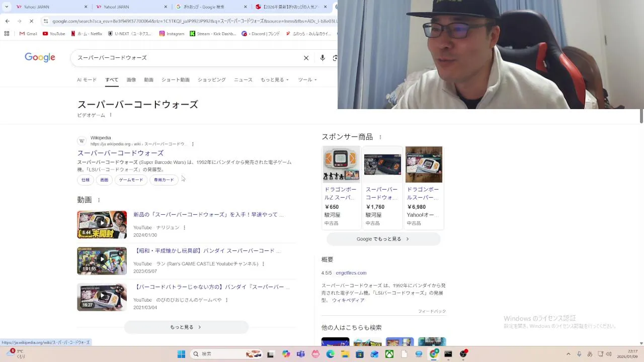
Task: Open the YouTube bookmark
Action: [x=54, y=34]
